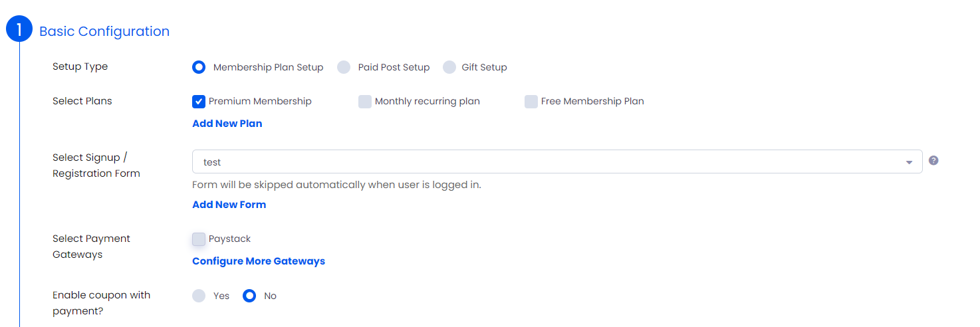Click Add New Plan link
This screenshot has width=980, height=327.
pos(227,124)
